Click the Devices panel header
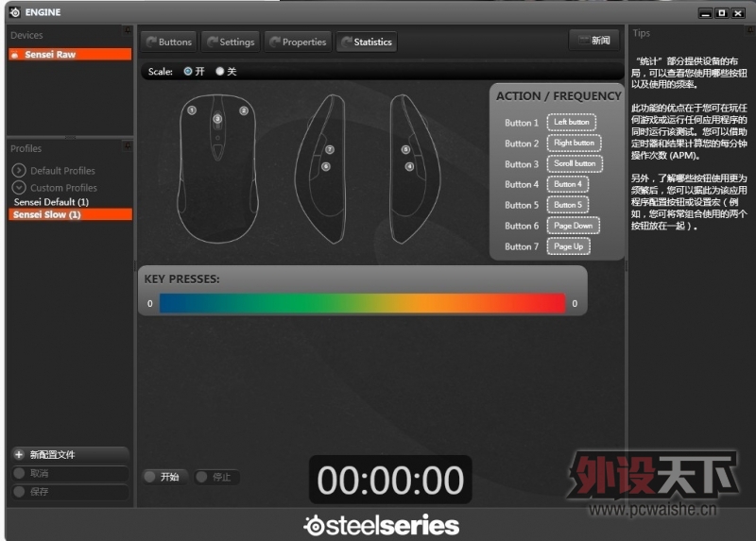The height and width of the screenshot is (541, 756). (26, 35)
